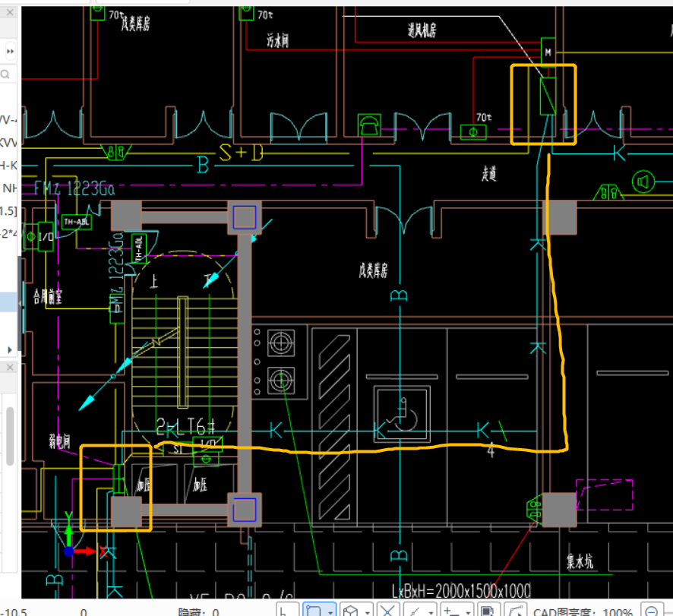Select the 合用前室 room label
Viewport: 673px width, 616px height.
click(48, 296)
